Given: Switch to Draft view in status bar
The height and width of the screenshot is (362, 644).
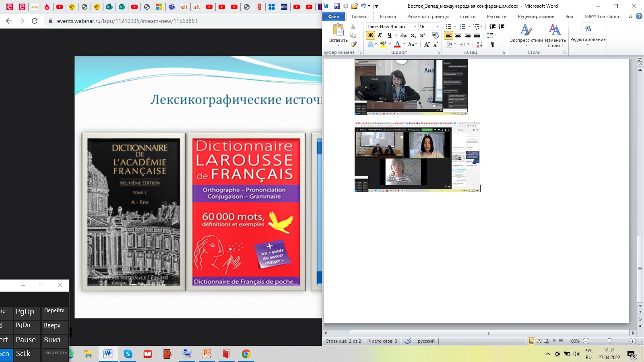Looking at the screenshot, I should tap(561, 341).
